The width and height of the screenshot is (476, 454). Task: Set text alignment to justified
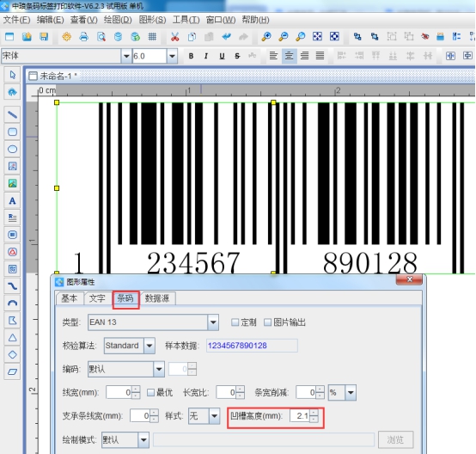[320, 56]
